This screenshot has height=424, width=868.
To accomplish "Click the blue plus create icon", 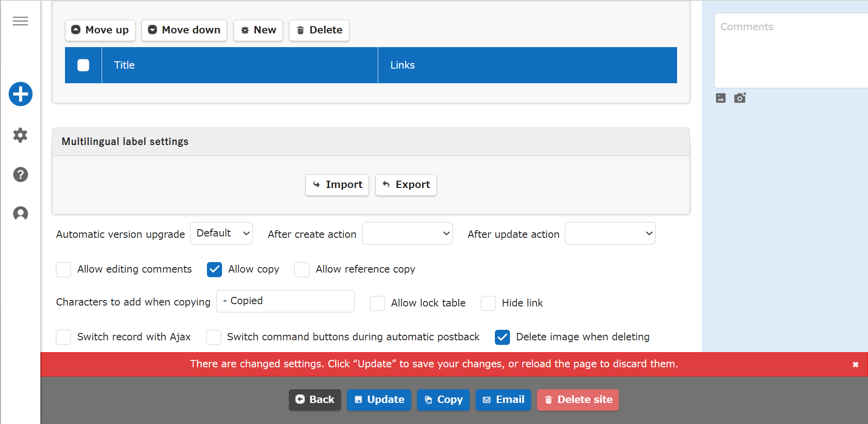I will [21, 94].
